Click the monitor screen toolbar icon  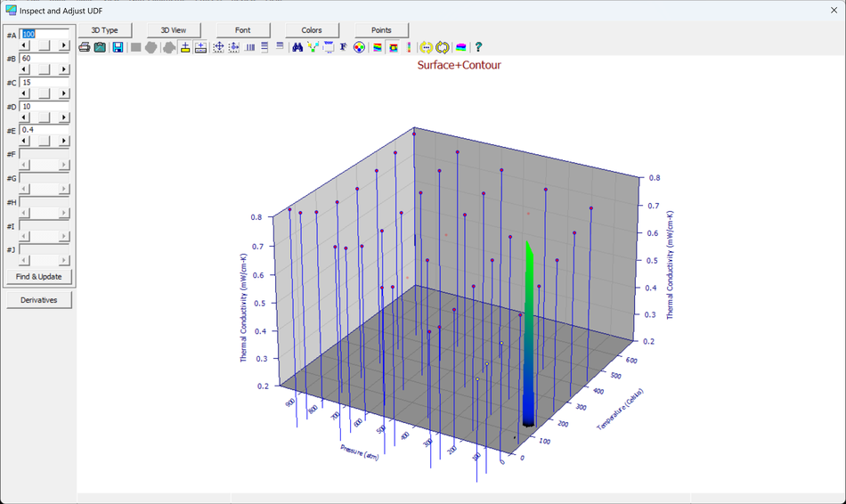pyautogui.click(x=328, y=47)
